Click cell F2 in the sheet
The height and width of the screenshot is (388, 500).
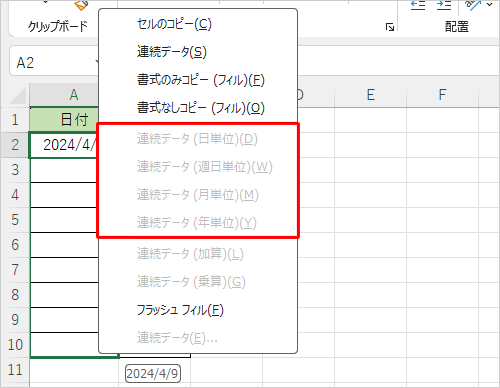click(442, 145)
